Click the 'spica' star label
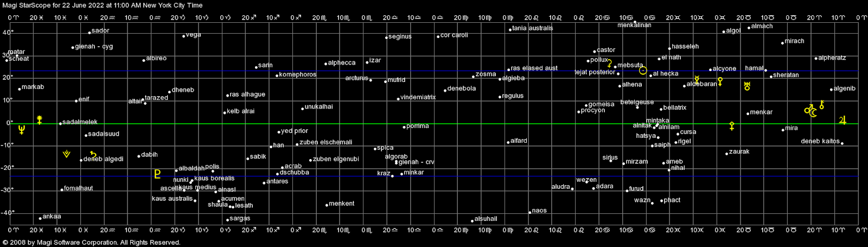 pos(385,148)
